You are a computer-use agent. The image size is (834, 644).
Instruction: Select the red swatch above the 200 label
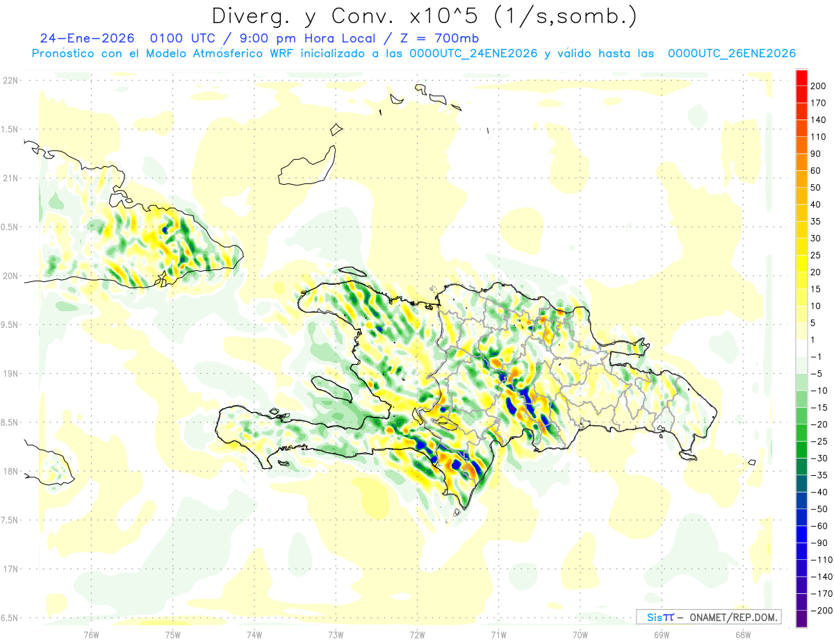click(801, 78)
